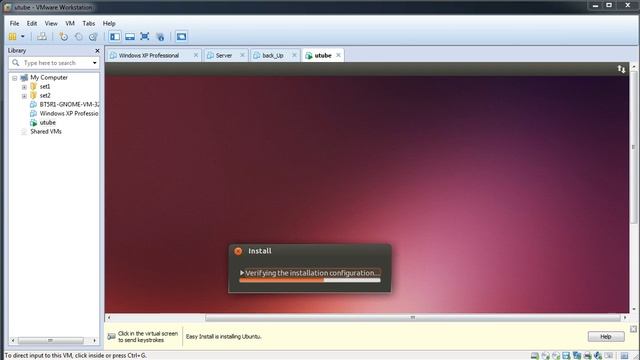Image resolution: width=640 pixels, height=360 pixels.
Task: Click the orange installation progress bar
Action: (x=310, y=280)
